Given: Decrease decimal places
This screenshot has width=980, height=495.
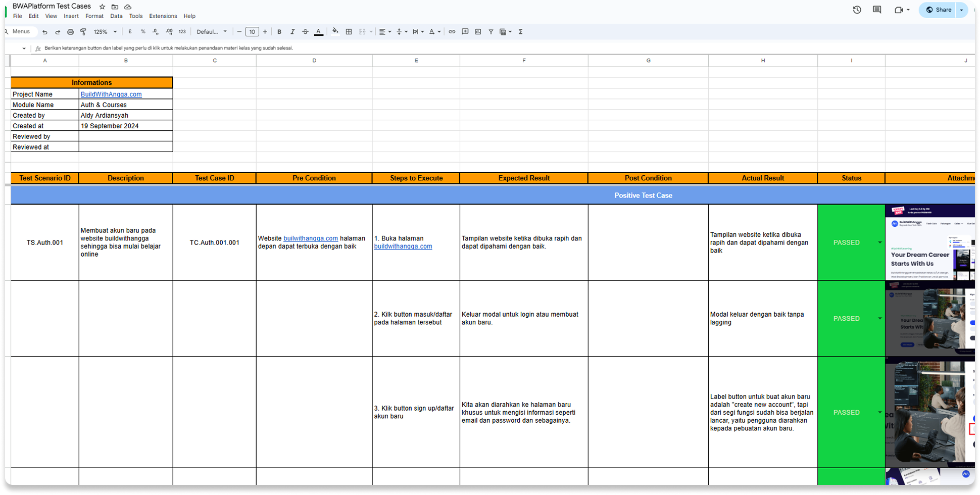Looking at the screenshot, I should coord(156,32).
